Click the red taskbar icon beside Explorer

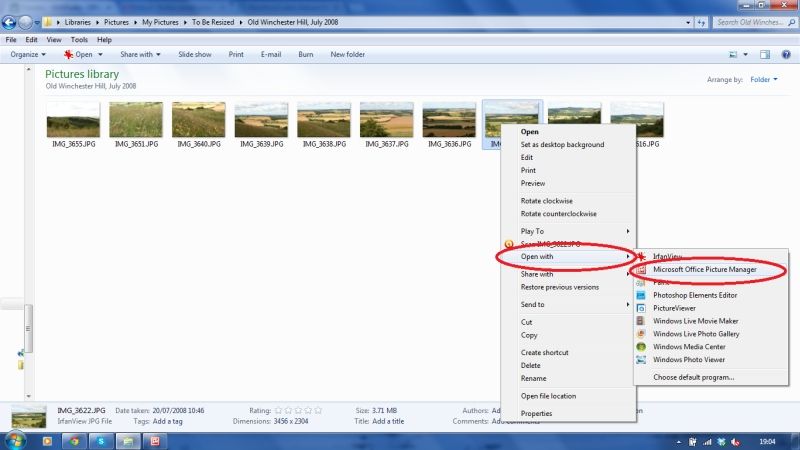tap(155, 441)
